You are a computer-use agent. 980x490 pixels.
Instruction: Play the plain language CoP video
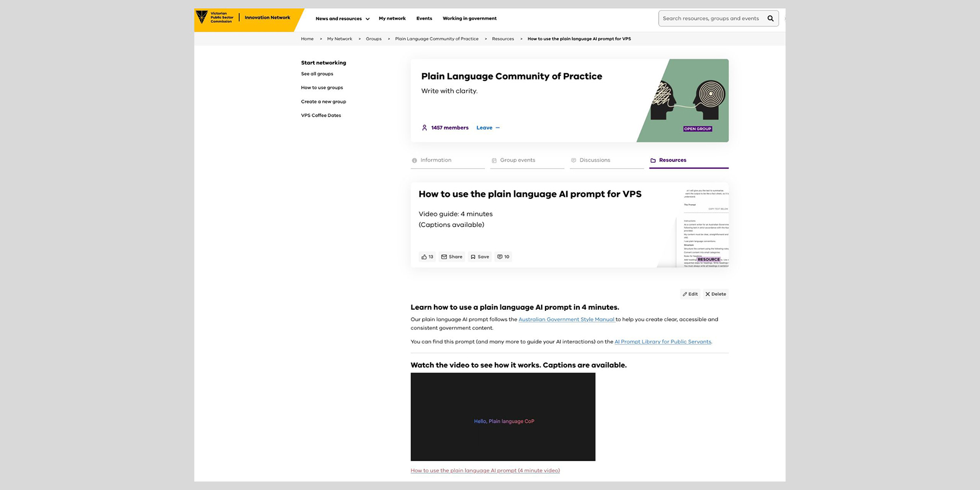503,416
